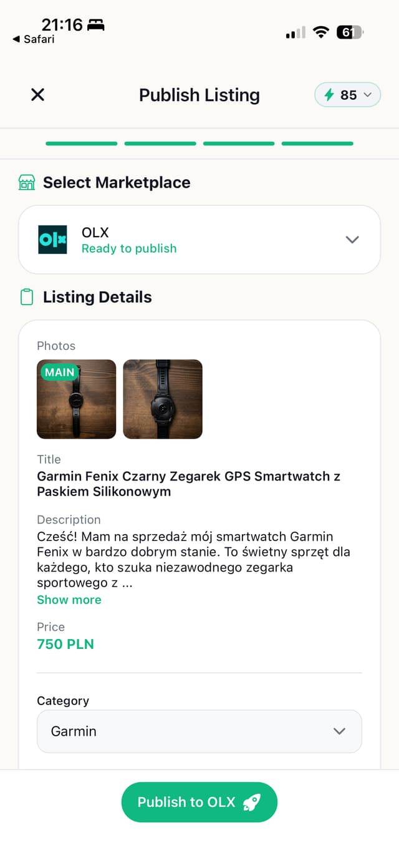Viewport: 399px width, 868px height.
Task: Tap the rocket icon on the publish button
Action: click(252, 802)
